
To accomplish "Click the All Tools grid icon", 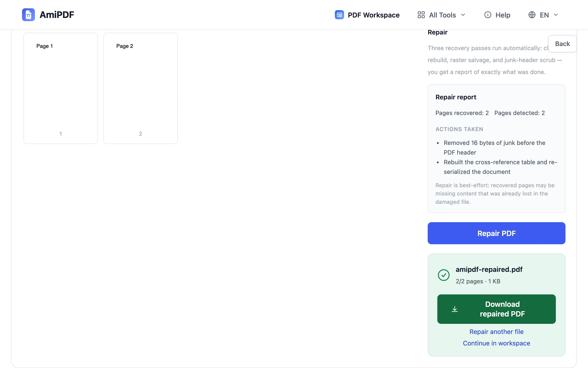I will coord(421,15).
